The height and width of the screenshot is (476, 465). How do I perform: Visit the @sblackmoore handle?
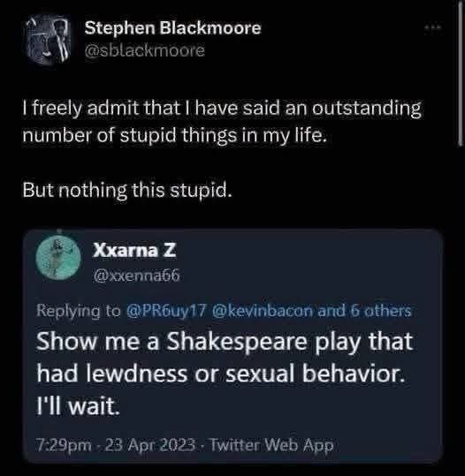pos(145,50)
